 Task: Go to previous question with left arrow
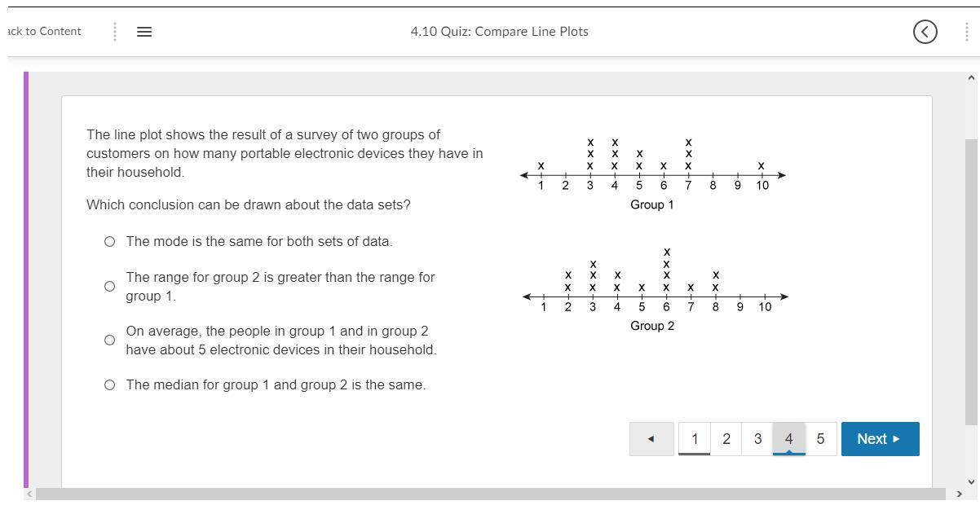pyautogui.click(x=651, y=439)
